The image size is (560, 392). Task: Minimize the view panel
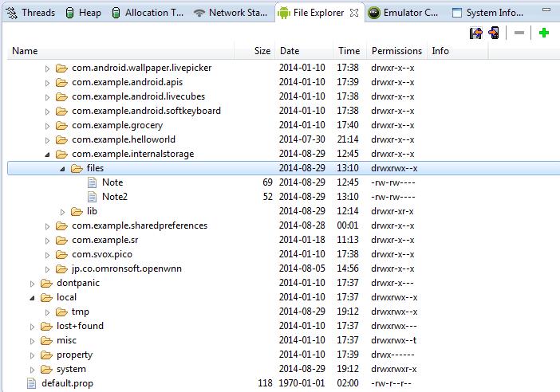pos(546,10)
